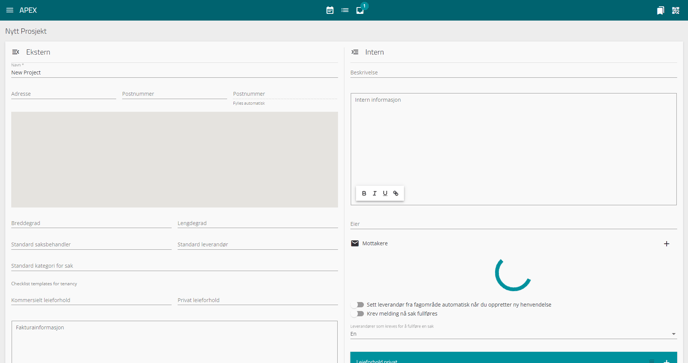Open the list view icon in top bar

coord(345,10)
